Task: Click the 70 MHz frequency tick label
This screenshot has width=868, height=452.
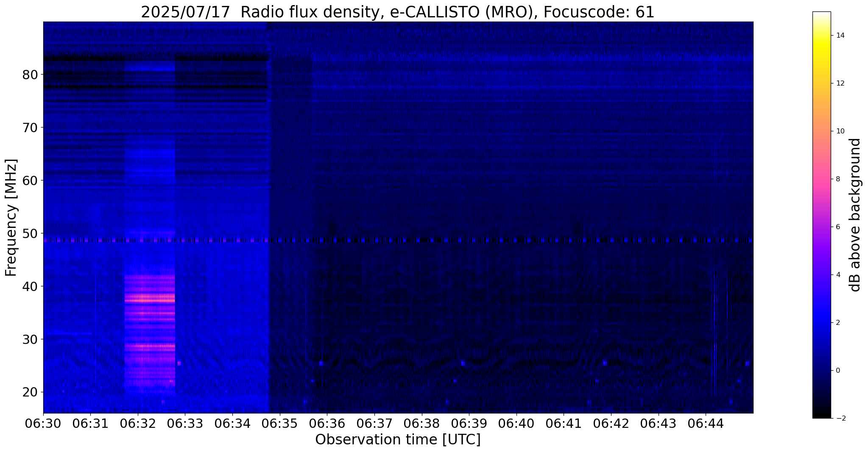Action: (x=29, y=128)
